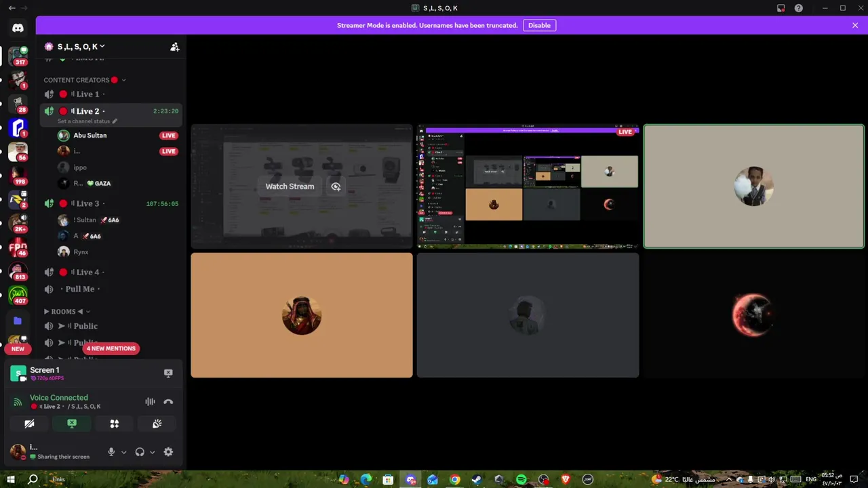Image resolution: width=868 pixels, height=488 pixels.
Task: Open the S,L,S,O,K server dropdown
Action: click(x=81, y=47)
